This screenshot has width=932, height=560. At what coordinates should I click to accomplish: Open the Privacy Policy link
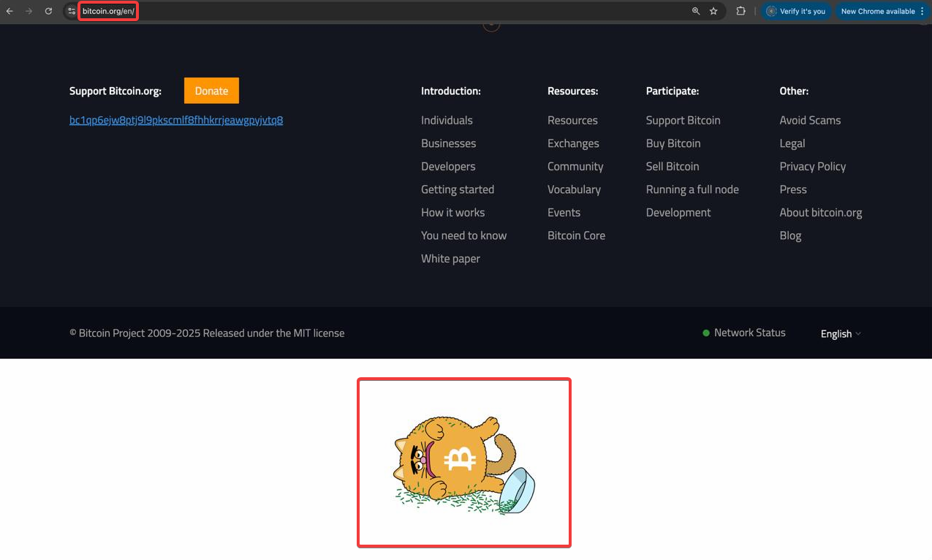[813, 166]
